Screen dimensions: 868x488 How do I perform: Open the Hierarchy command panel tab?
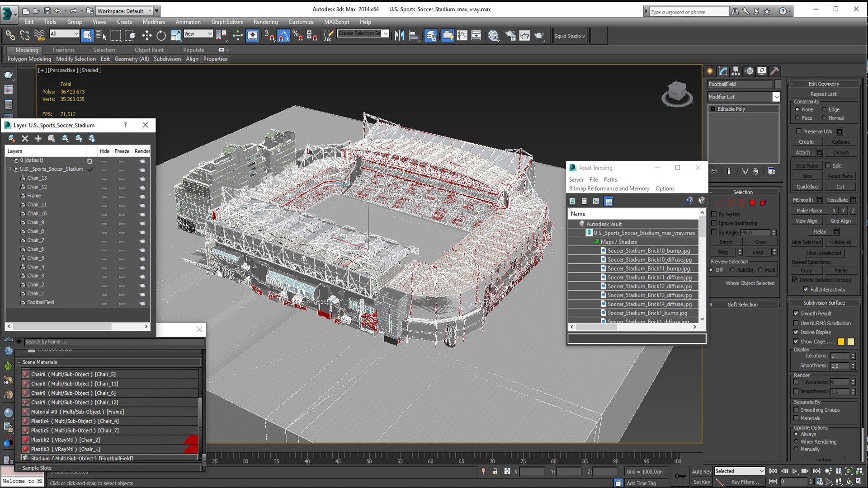coord(736,71)
